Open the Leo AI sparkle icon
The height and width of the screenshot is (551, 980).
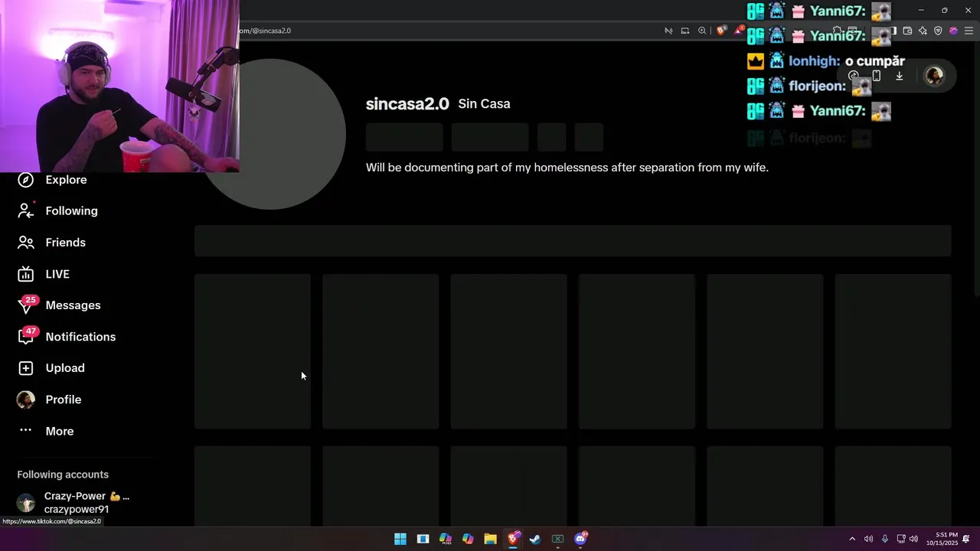coord(923,31)
